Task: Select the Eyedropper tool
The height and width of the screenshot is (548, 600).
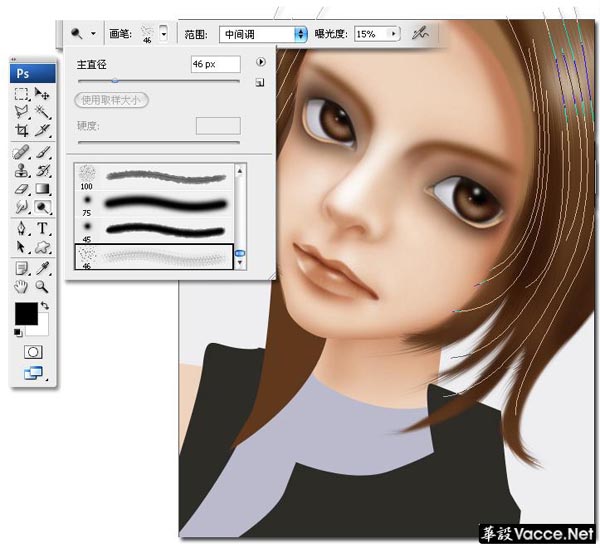Action: click(42, 268)
